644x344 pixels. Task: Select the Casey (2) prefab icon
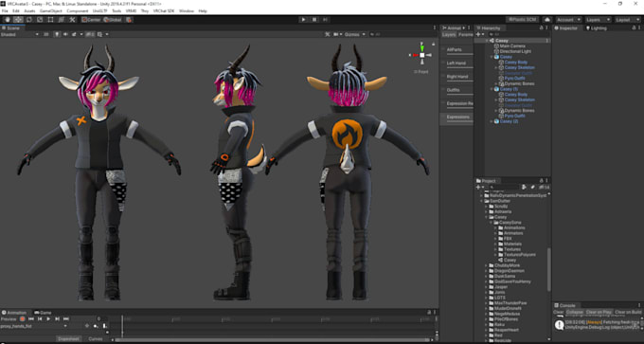[x=496, y=121]
